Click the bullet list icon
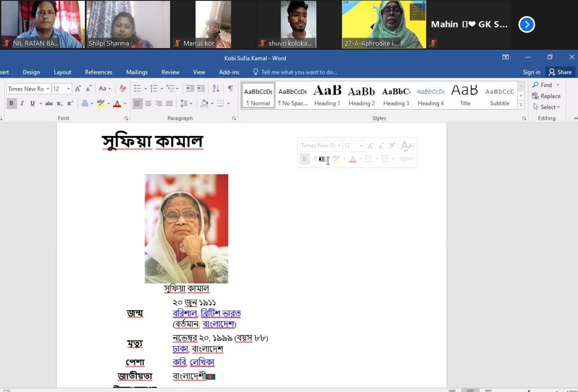Viewport: 578px width, 392px height. (x=137, y=89)
